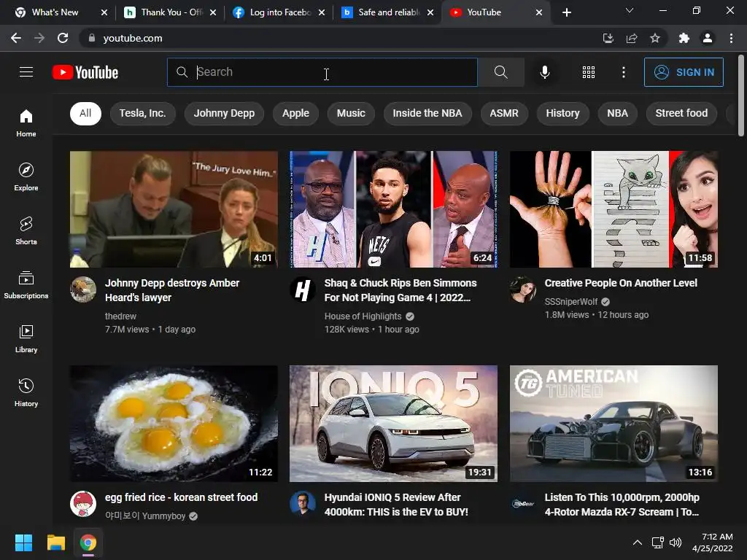Screen dimensions: 747x560
Task: Open egg fried rice korean street food title
Action: coord(181,497)
